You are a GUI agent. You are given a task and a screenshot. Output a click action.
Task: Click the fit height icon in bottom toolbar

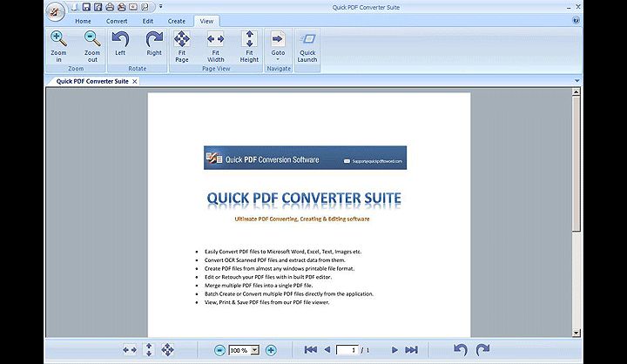point(149,350)
